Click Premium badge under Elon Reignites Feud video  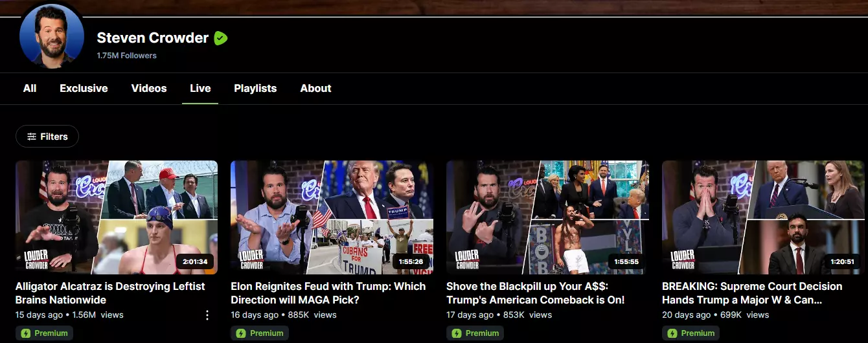click(260, 333)
